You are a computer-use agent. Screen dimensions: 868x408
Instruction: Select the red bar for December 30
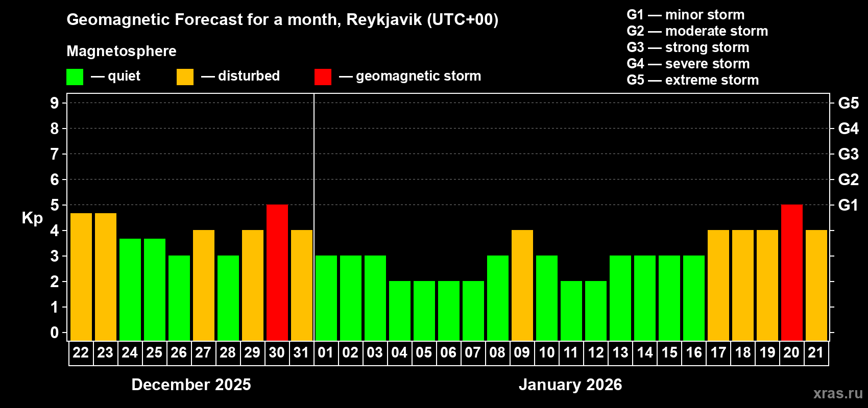click(277, 272)
